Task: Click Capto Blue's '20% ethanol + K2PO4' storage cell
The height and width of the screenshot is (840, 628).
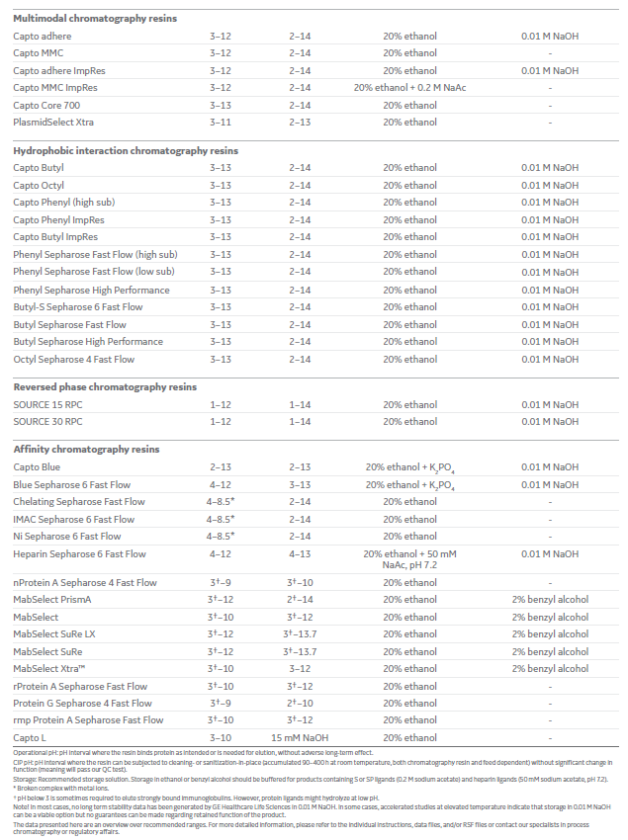Action: (x=410, y=467)
